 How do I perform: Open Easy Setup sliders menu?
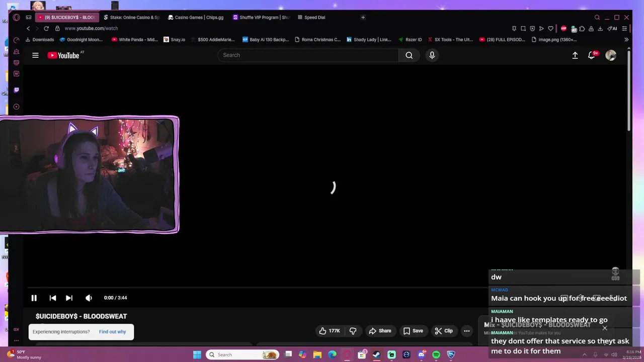point(624,29)
